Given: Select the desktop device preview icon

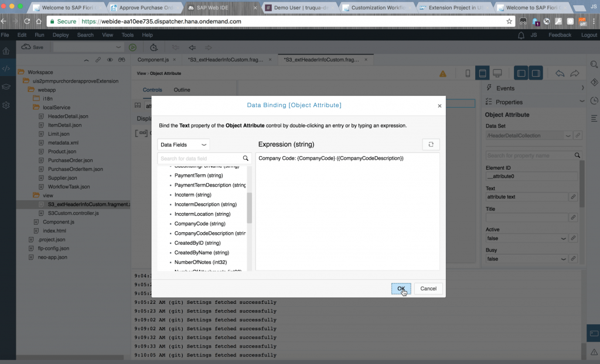Looking at the screenshot, I should click(x=497, y=73).
